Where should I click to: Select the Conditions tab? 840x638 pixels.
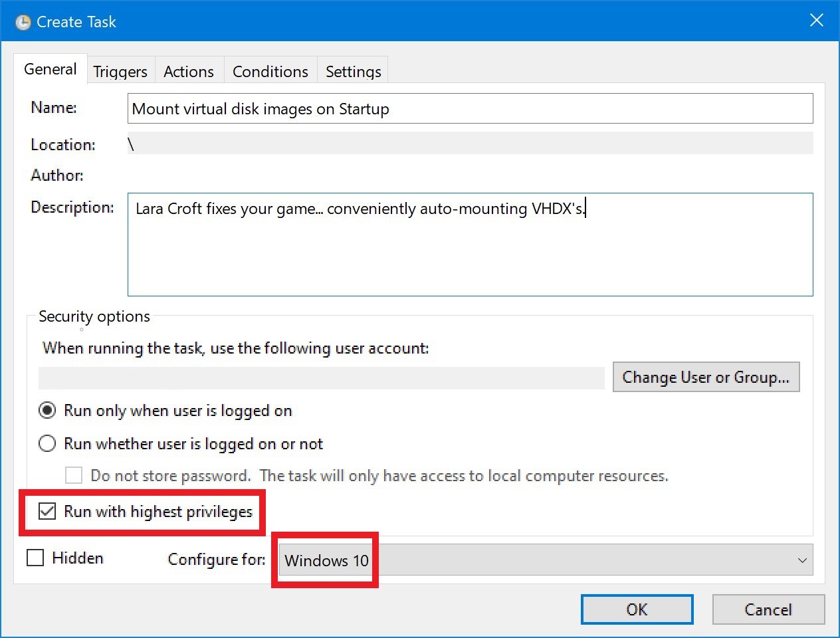pyautogui.click(x=270, y=72)
